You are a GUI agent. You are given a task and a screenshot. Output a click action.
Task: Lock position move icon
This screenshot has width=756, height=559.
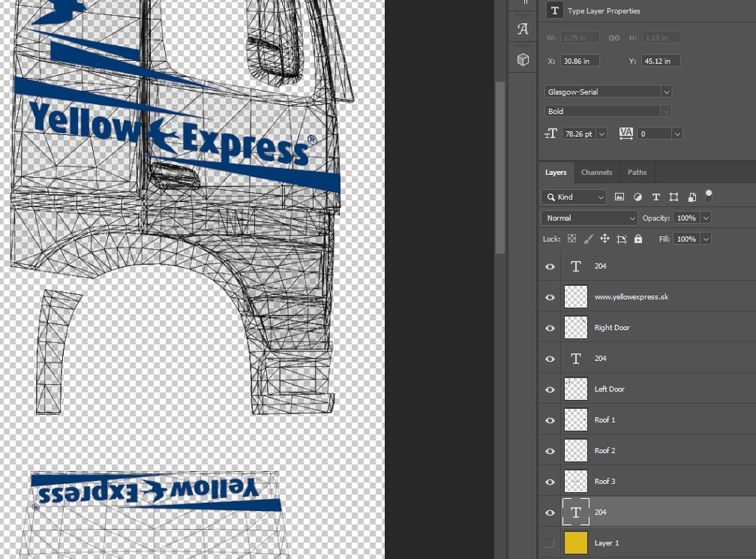pyautogui.click(x=604, y=239)
